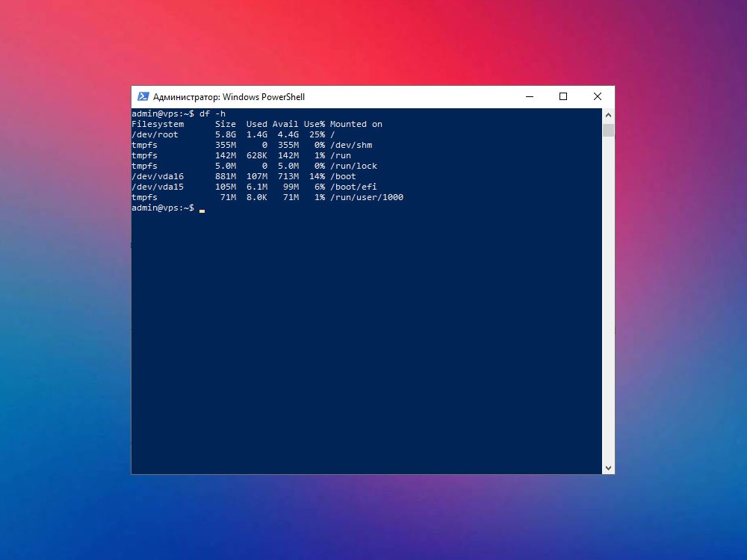
Task: Click the 'Avail' column header
Action: (285, 124)
